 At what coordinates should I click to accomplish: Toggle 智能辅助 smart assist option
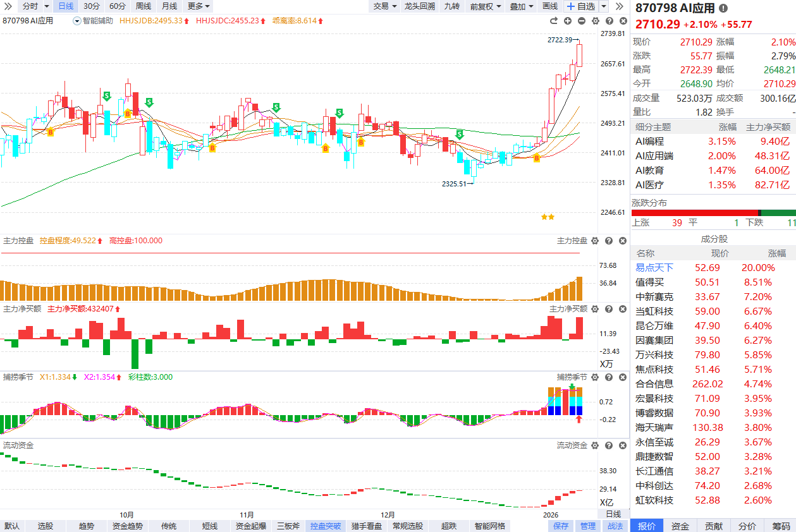tap(93, 20)
